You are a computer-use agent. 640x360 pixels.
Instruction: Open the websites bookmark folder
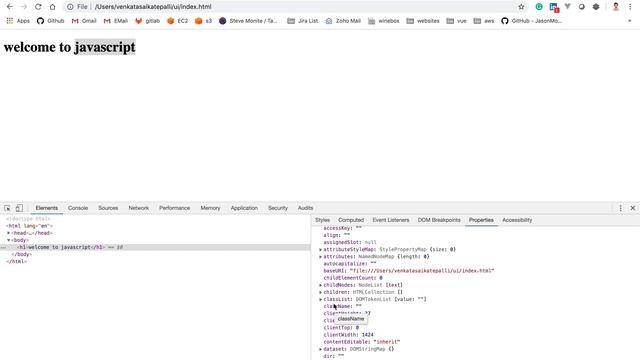pyautogui.click(x=423, y=21)
